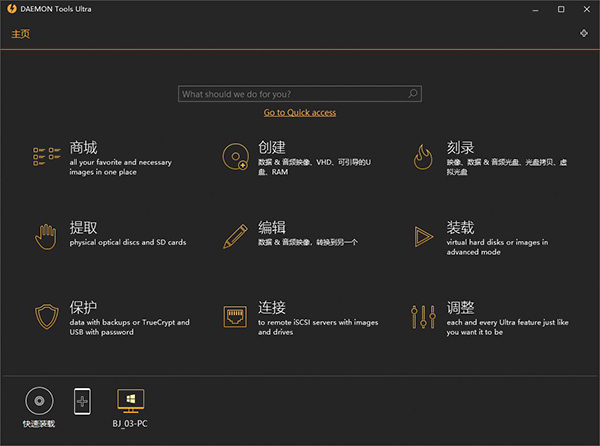This screenshot has height=446, width=600.
Task: Click the 调整 sliders icon
Action: (423, 317)
